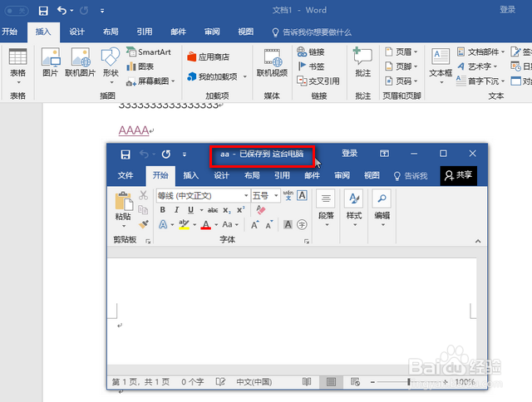The width and height of the screenshot is (532, 402).
Task: Click the SmartArt button
Action: point(149,51)
